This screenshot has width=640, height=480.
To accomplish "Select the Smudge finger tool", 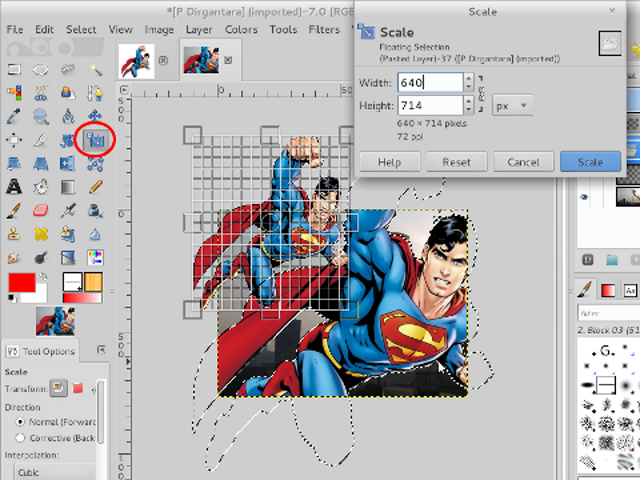I will click(14, 258).
